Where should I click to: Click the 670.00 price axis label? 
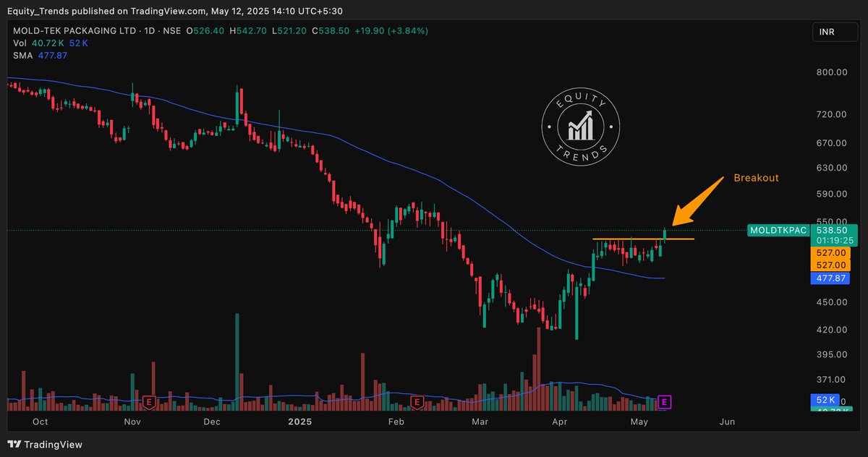click(832, 142)
